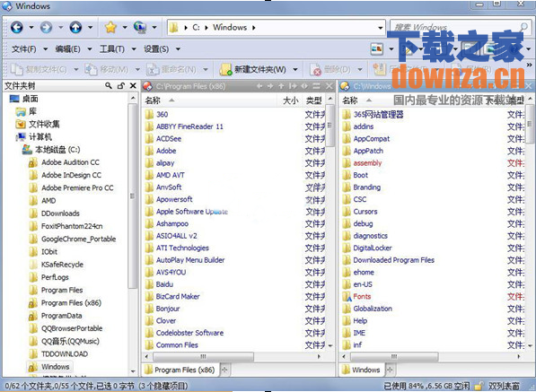Go back with the Back arrow icon
This screenshot has width=536, height=392.
16,27
